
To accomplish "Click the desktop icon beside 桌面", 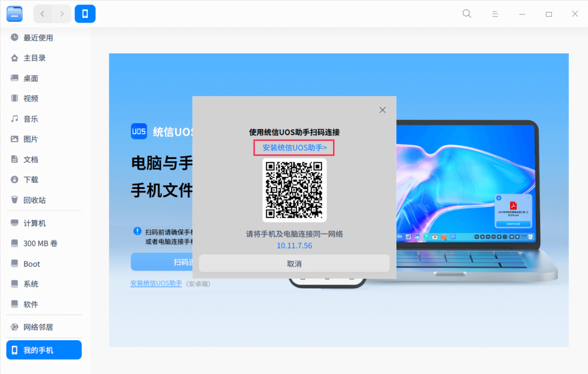I will (15, 78).
